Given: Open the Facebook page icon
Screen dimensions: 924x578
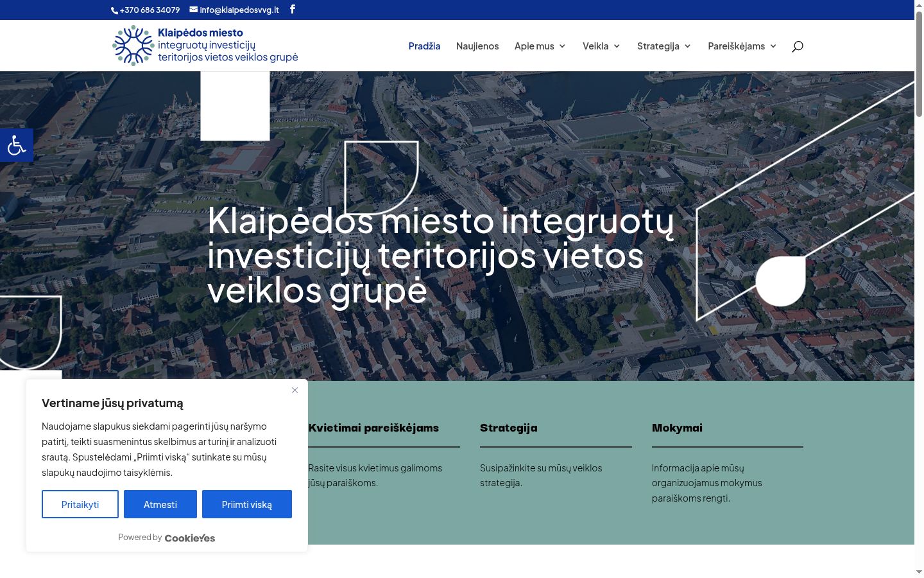Looking at the screenshot, I should pyautogui.click(x=293, y=9).
